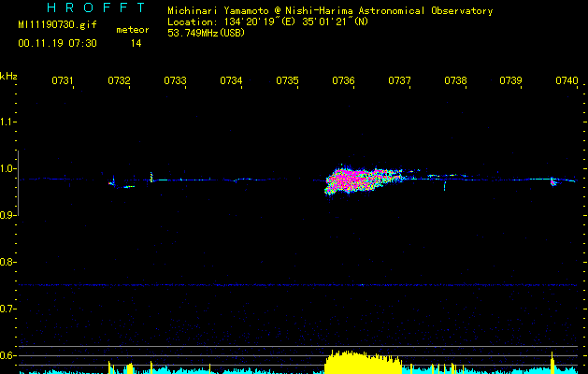Click the Location coordinates line

pos(267,22)
